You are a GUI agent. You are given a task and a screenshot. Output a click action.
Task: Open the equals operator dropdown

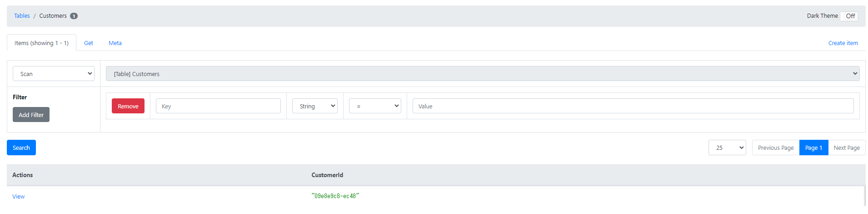(x=375, y=106)
